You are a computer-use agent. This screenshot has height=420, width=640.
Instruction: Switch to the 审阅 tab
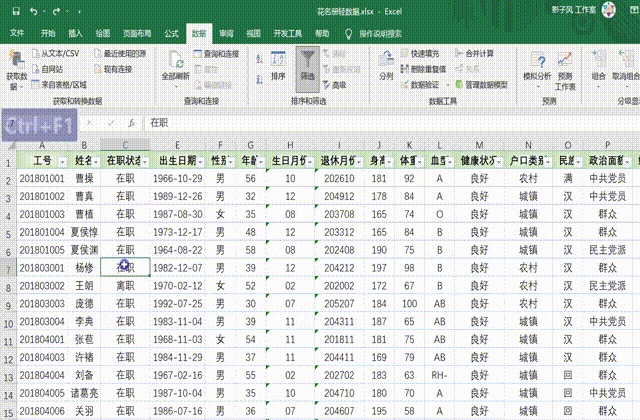coord(226,33)
